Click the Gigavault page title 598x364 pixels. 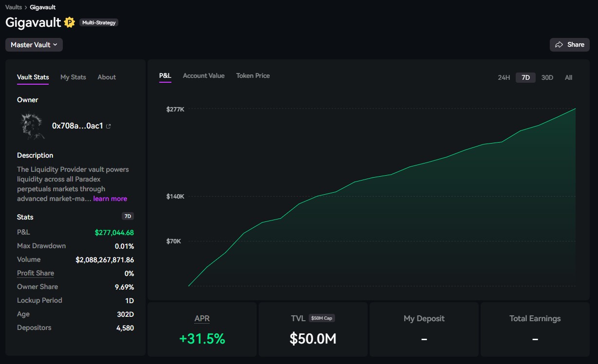coord(33,22)
